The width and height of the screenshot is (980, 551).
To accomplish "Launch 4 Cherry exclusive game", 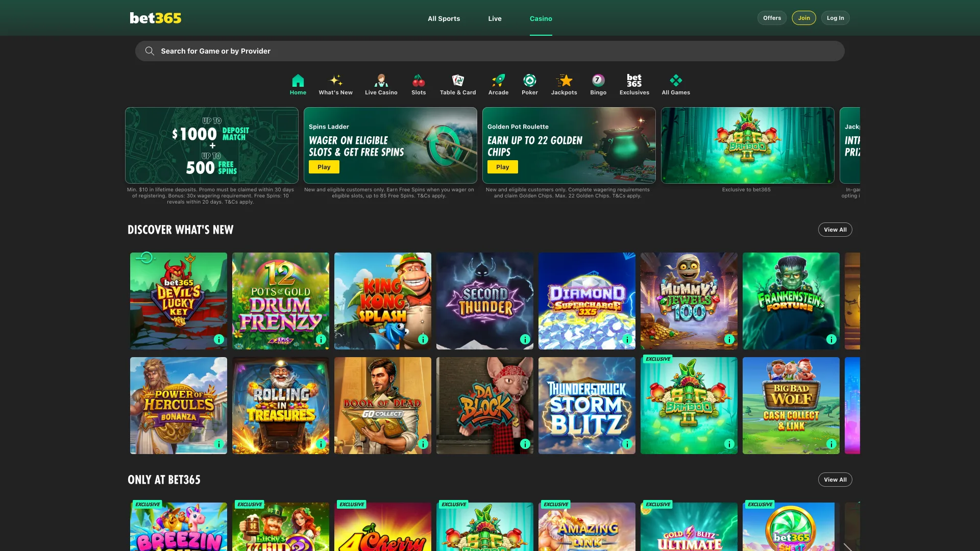I will (x=383, y=527).
